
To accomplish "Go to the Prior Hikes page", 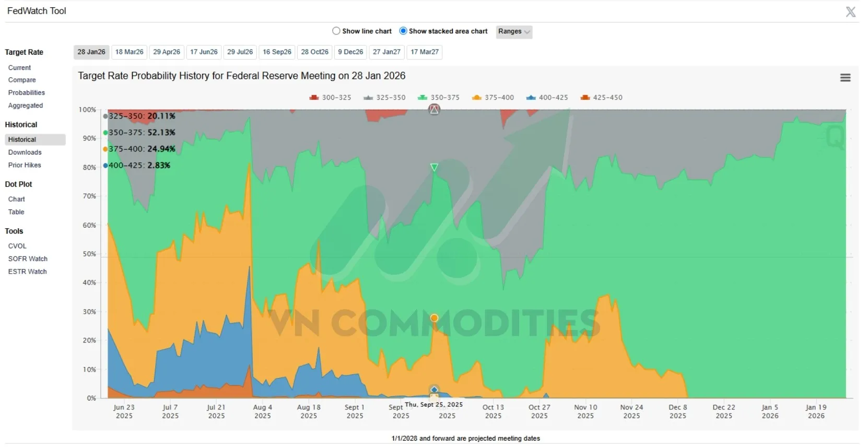I will [25, 165].
